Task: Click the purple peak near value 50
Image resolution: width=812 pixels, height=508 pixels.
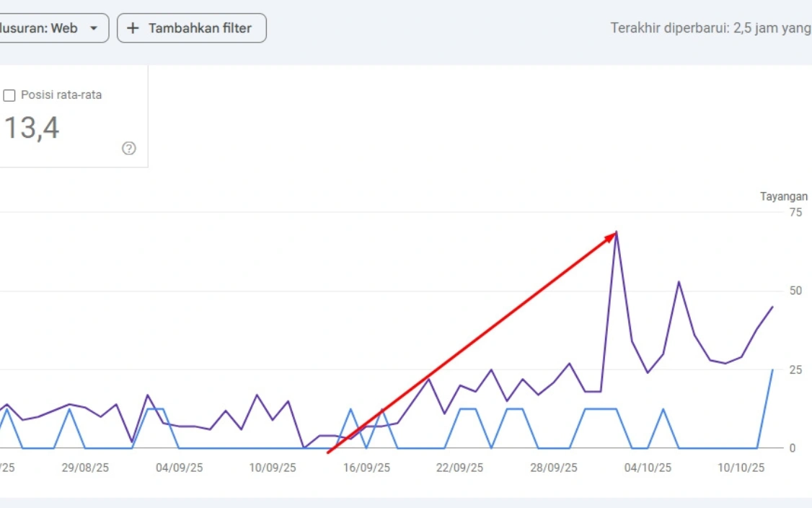Action: [x=679, y=282]
